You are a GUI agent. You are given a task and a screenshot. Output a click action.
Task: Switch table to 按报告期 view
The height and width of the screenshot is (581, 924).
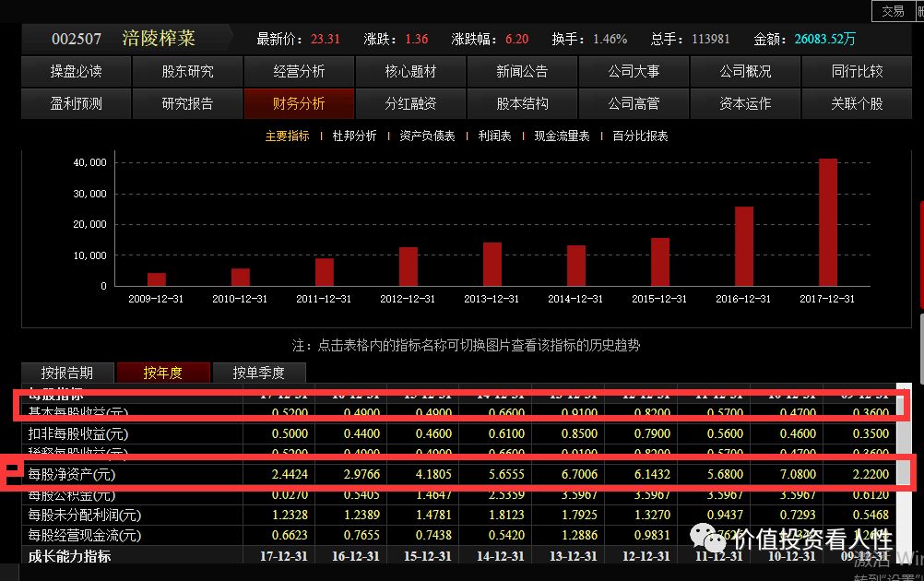click(x=67, y=373)
